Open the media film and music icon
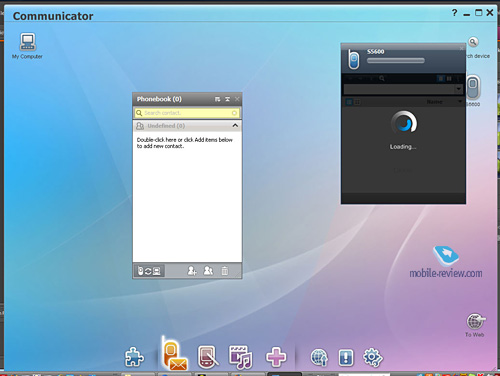500x376 pixels. tap(241, 357)
